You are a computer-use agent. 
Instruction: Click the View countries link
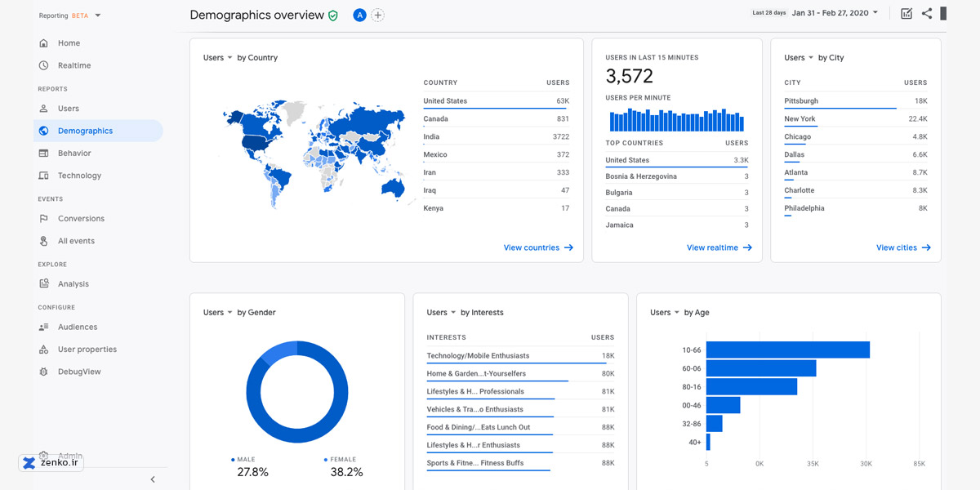[x=537, y=247]
